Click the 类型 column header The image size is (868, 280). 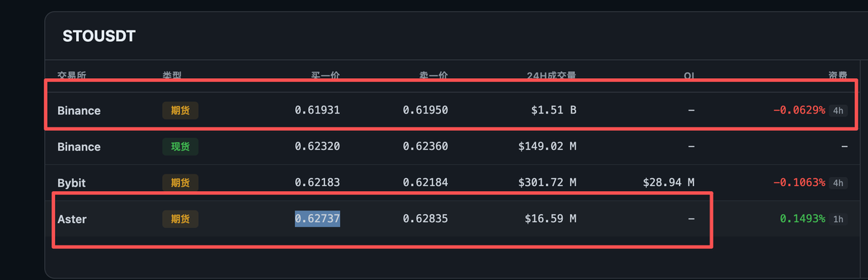click(x=171, y=76)
